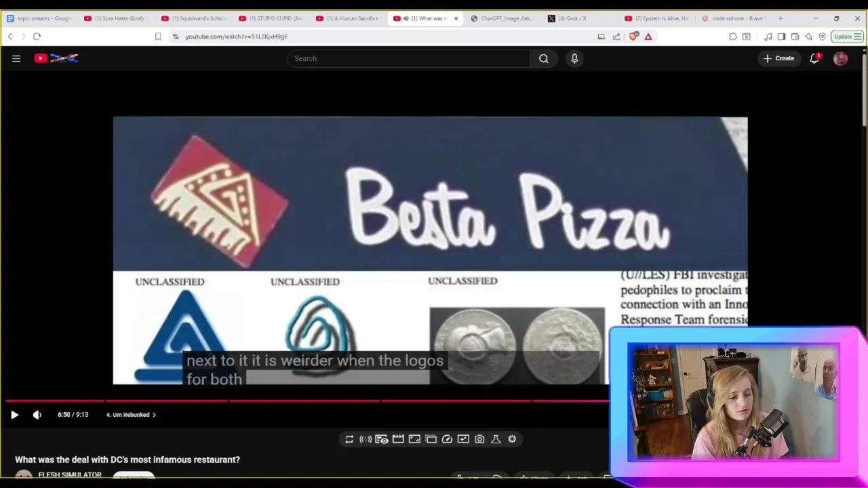868x488 pixels.
Task: Click the YouTube search magnifier button
Action: 544,58
